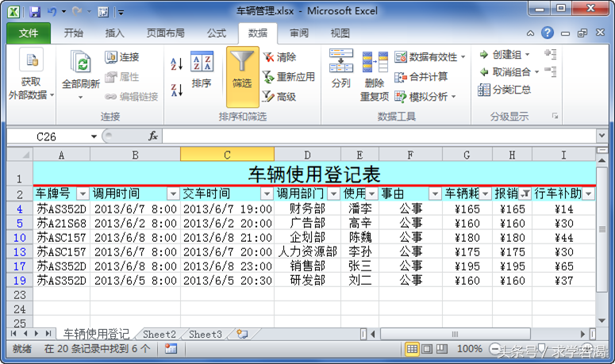Click Ungroup (取消组合) button
The height and width of the screenshot is (364, 615).
pyautogui.click(x=509, y=72)
